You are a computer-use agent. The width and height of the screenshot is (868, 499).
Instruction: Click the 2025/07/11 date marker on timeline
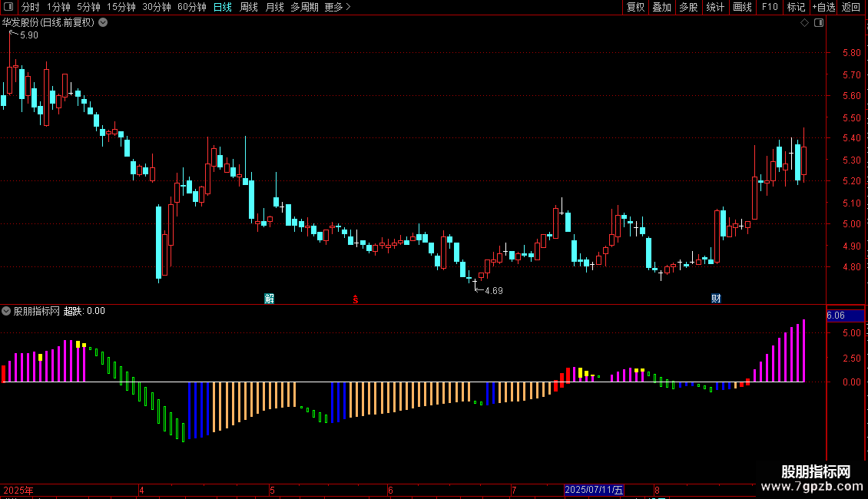(594, 490)
